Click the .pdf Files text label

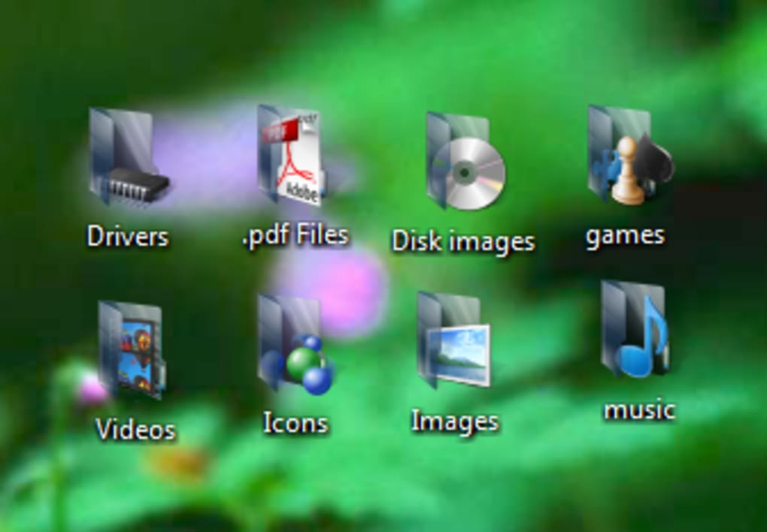(x=299, y=234)
